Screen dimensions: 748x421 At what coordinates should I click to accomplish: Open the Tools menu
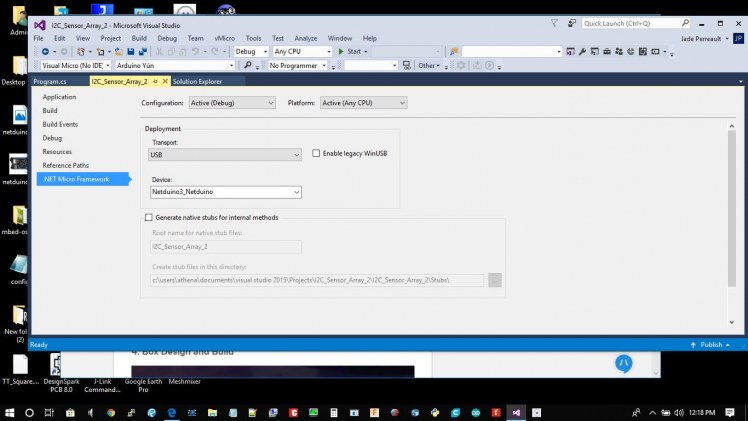coord(253,38)
